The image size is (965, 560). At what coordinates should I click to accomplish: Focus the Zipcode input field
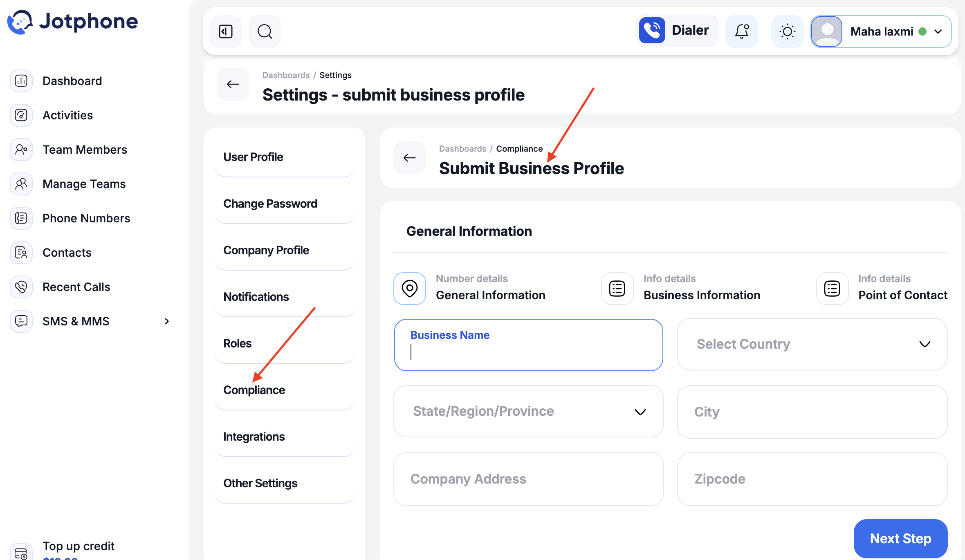[x=812, y=479]
